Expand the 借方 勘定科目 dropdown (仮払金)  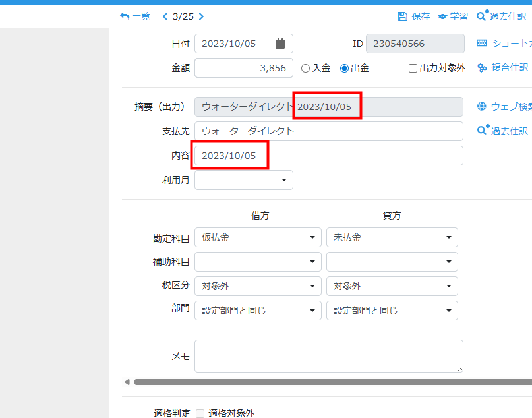[258, 237]
